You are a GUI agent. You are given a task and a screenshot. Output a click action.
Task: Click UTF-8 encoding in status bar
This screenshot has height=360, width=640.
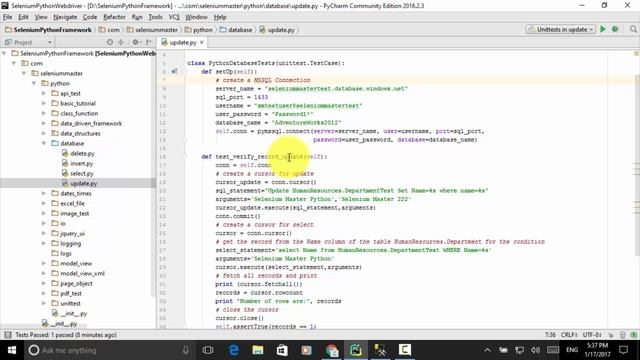pos(592,335)
